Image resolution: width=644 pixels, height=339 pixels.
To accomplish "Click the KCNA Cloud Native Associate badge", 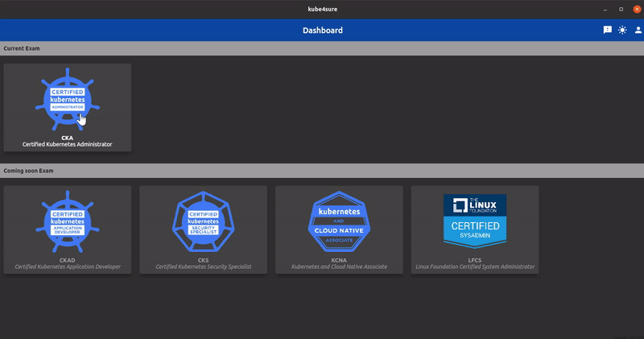I will point(339,221).
